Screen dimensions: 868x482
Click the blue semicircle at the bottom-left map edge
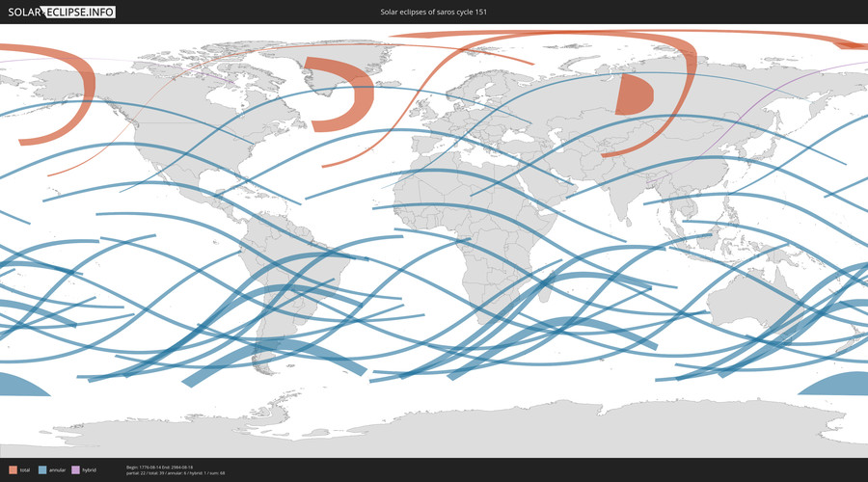[19, 385]
